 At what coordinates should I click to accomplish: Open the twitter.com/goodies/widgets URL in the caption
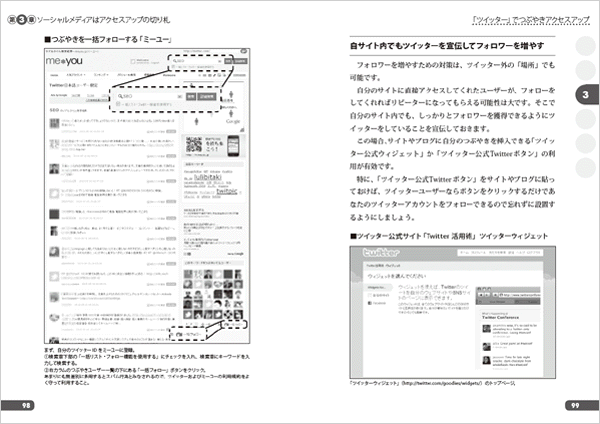[442, 383]
